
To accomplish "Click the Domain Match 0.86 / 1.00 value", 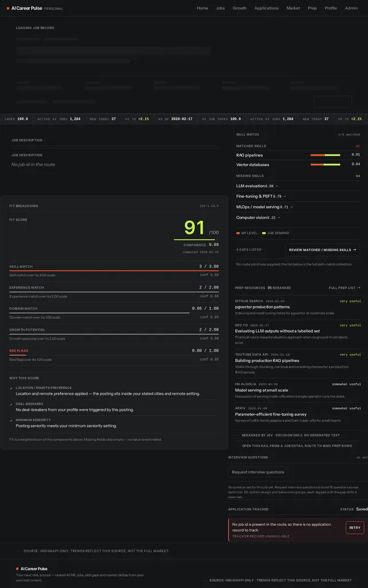I will [205, 308].
